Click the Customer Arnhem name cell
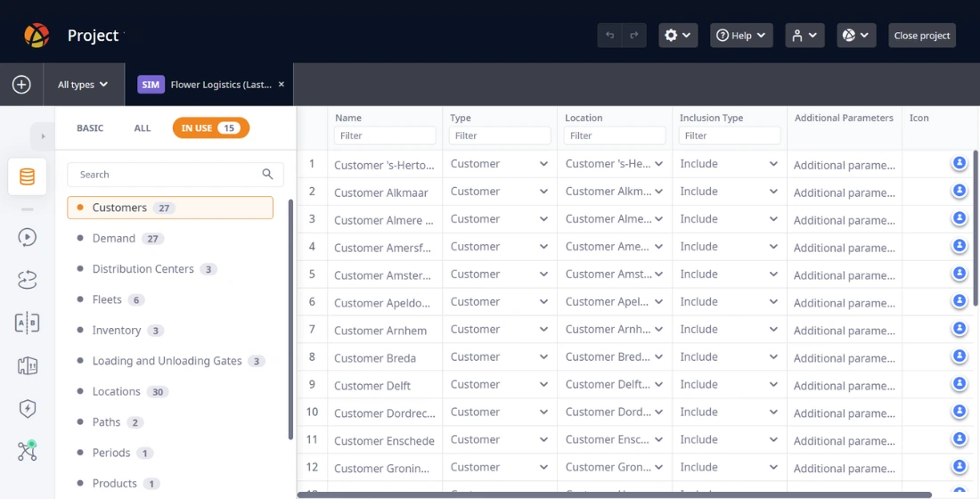980x499 pixels. click(x=385, y=331)
